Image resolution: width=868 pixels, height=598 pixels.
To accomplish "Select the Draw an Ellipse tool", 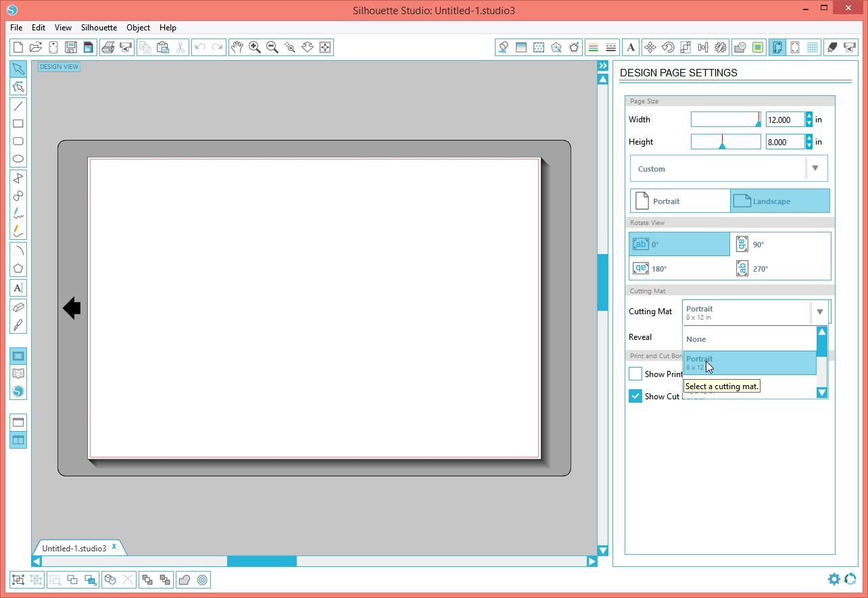I will pyautogui.click(x=19, y=159).
